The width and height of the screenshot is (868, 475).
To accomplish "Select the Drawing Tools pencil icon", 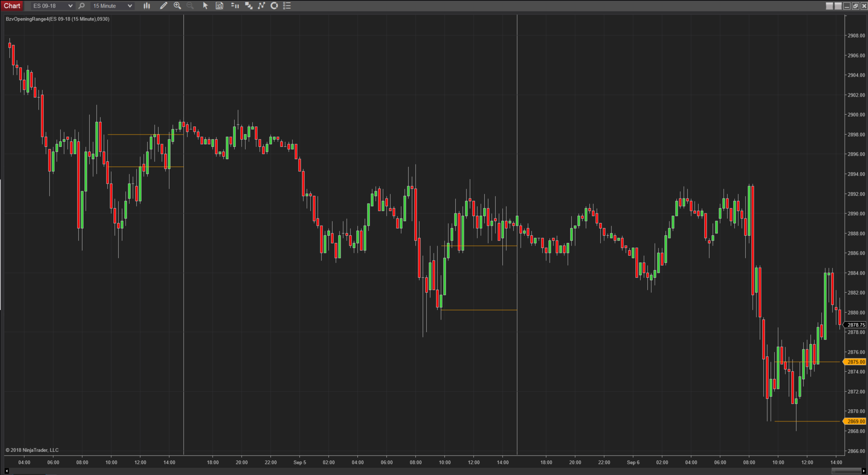I will pos(164,6).
